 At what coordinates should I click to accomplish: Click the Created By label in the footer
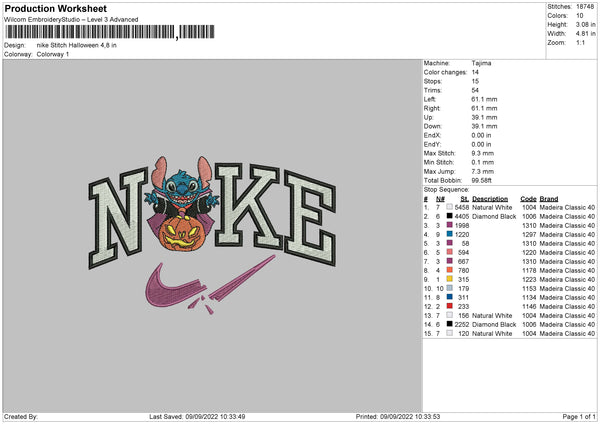tap(21, 416)
